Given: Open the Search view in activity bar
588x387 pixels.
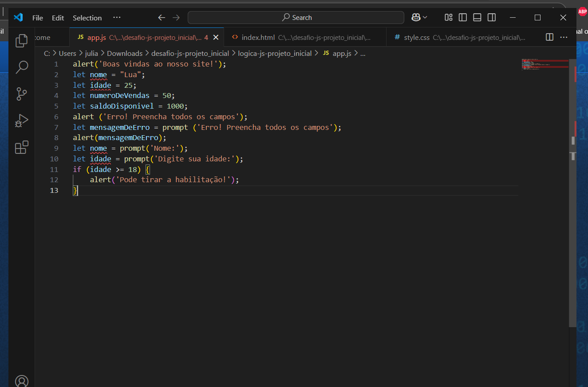Looking at the screenshot, I should tap(21, 67).
